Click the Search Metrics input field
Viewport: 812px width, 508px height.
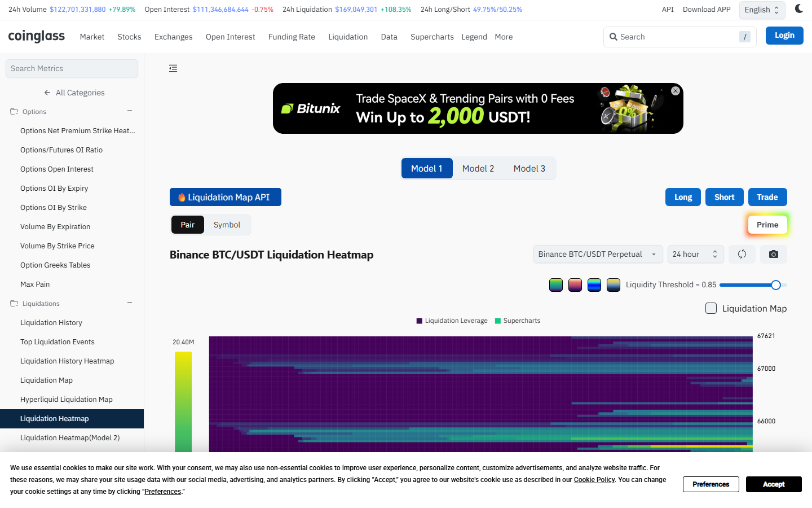click(x=72, y=68)
